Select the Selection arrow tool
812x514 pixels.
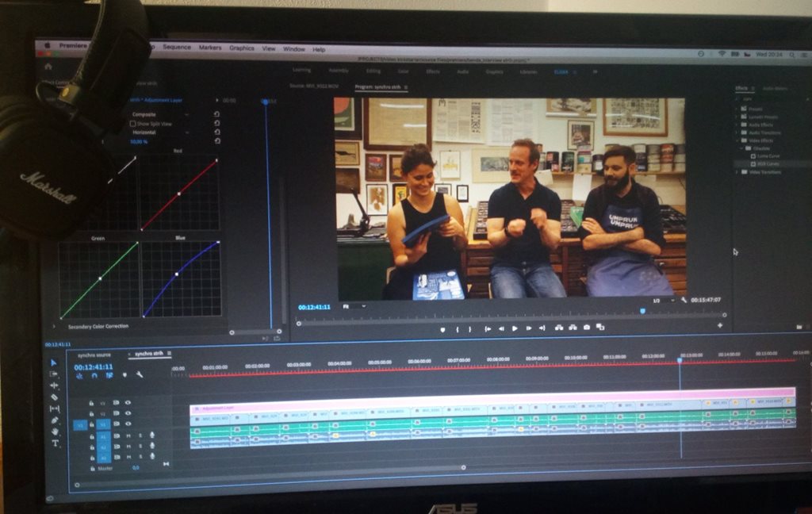click(54, 362)
